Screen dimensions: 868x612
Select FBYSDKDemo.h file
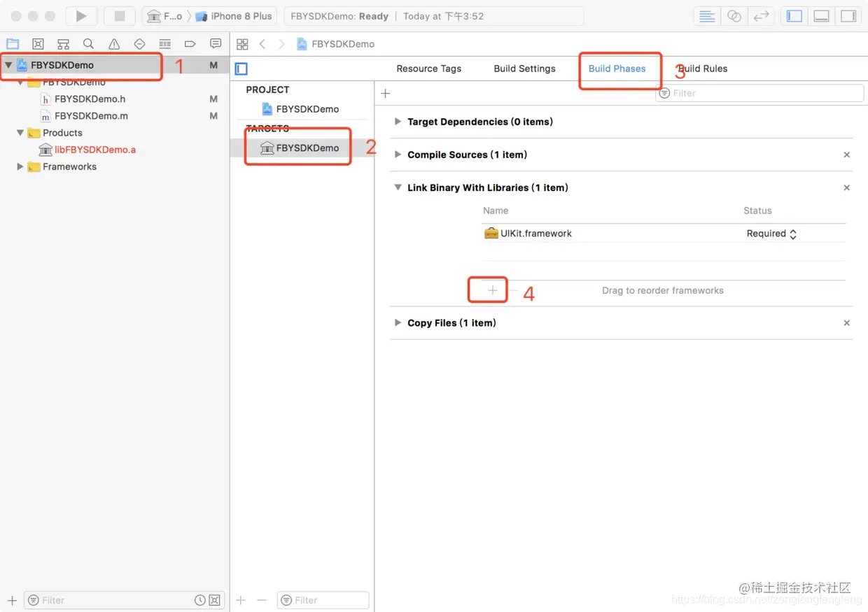click(x=90, y=99)
